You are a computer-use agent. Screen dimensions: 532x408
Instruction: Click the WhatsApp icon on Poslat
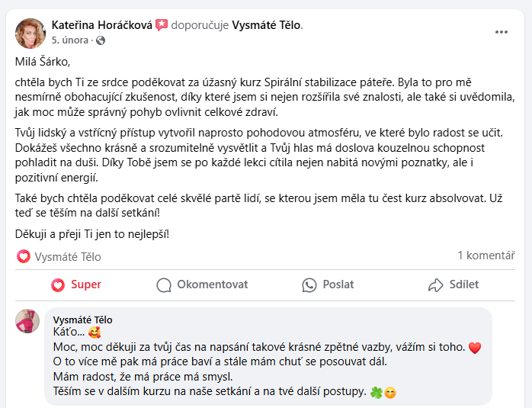309,285
